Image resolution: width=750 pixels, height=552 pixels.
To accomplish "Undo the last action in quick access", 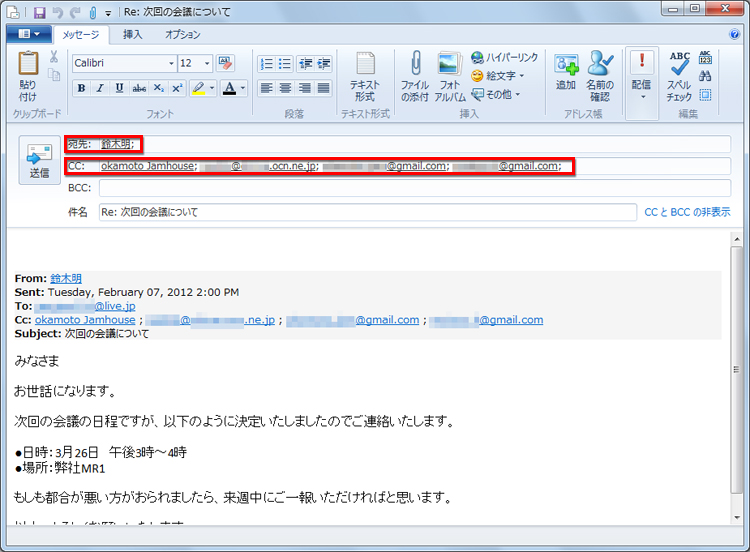I will click(x=58, y=12).
